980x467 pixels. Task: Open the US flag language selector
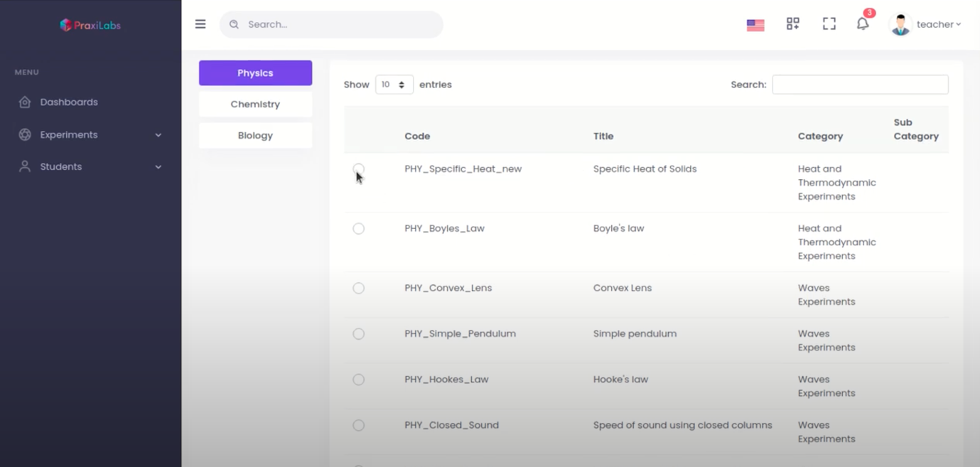pyautogui.click(x=755, y=25)
